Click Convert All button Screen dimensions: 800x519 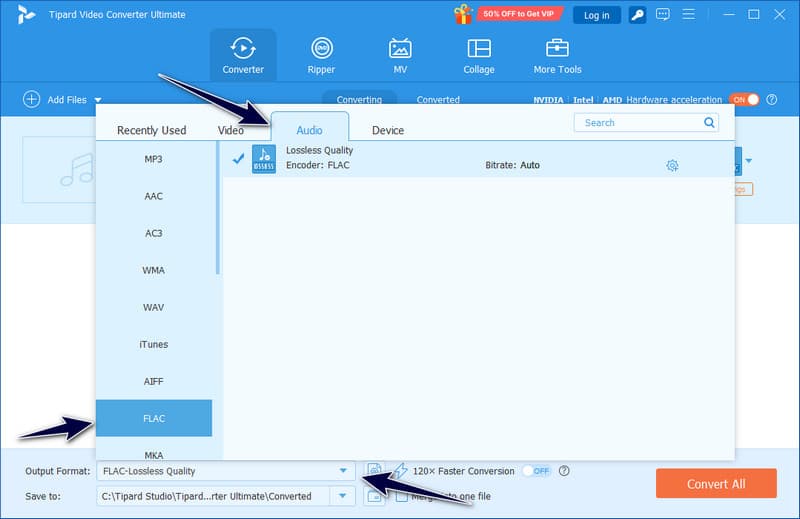716,483
